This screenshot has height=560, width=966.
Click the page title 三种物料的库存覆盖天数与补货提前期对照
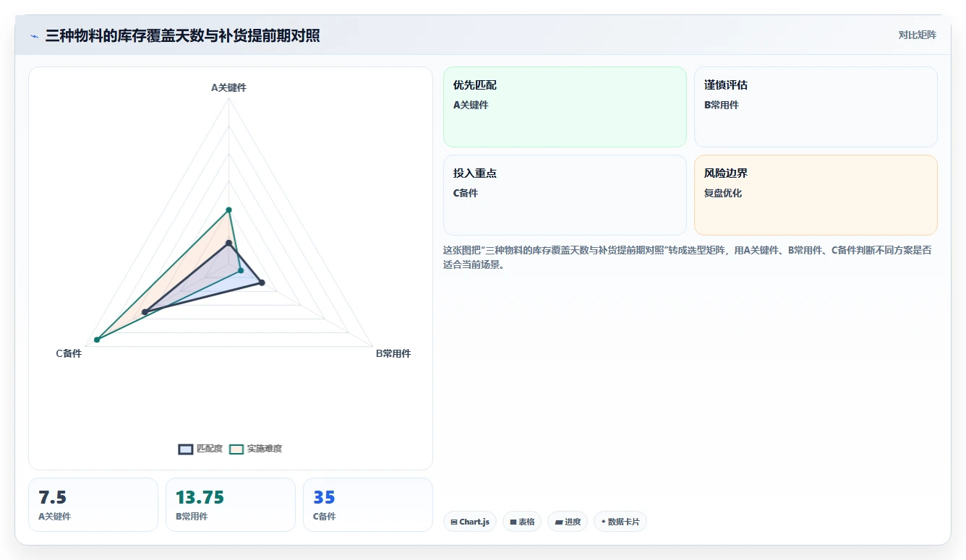182,35
